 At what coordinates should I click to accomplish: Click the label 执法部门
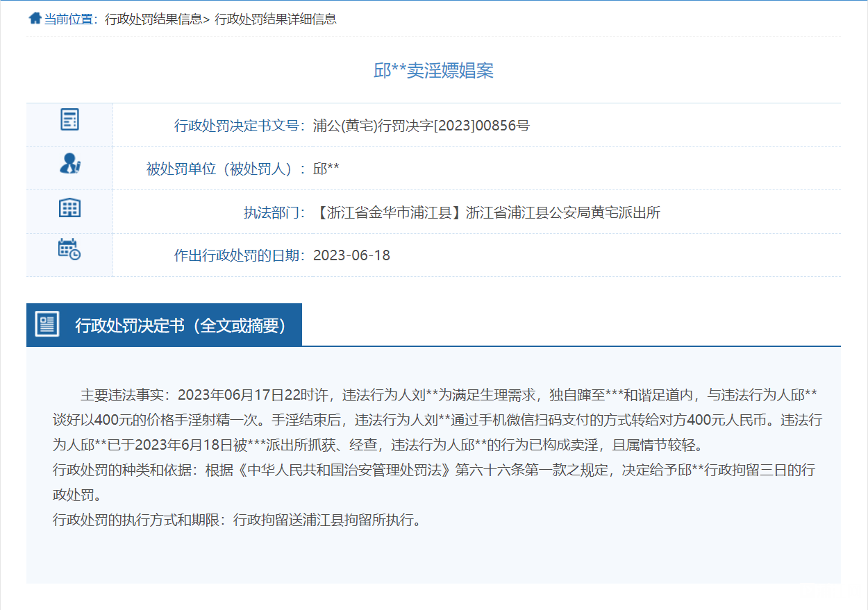pyautogui.click(x=274, y=212)
